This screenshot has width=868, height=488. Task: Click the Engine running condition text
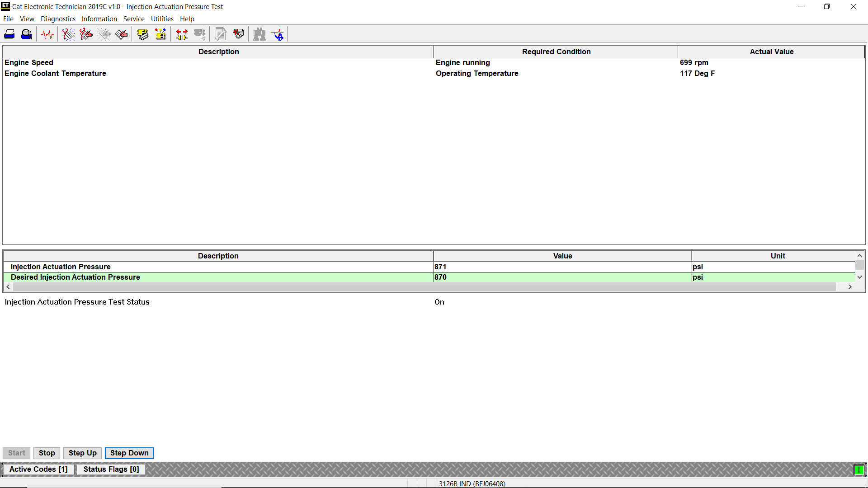pyautogui.click(x=462, y=63)
